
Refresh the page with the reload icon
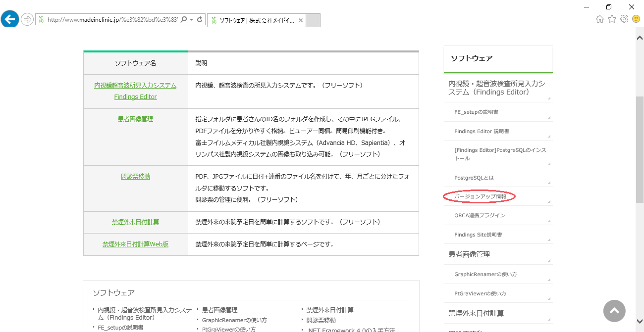click(200, 19)
